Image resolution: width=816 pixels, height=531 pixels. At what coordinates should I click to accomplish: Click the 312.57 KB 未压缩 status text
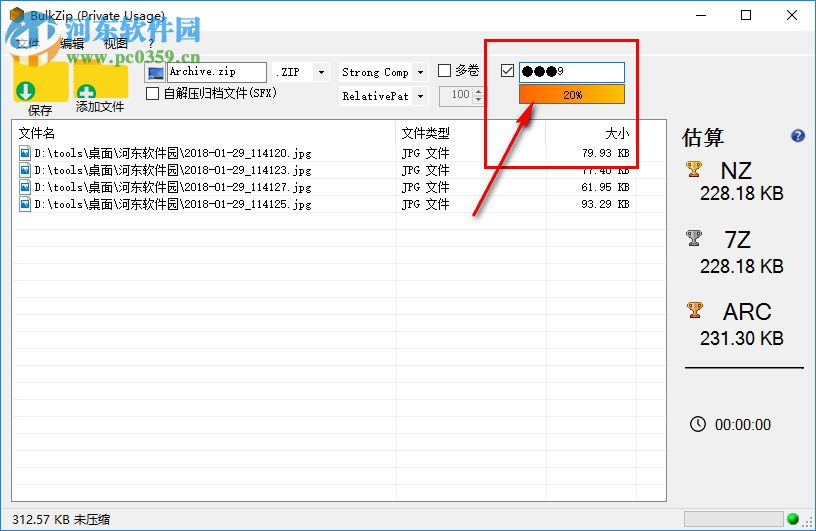point(61,519)
